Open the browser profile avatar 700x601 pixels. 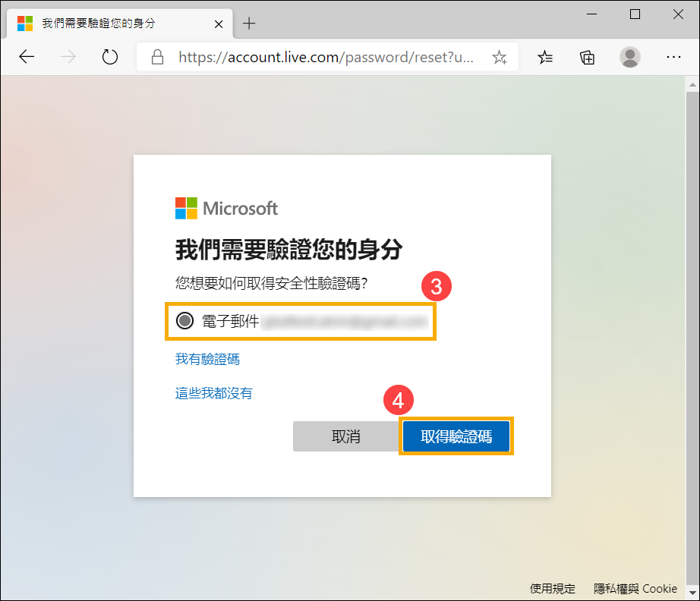point(630,57)
